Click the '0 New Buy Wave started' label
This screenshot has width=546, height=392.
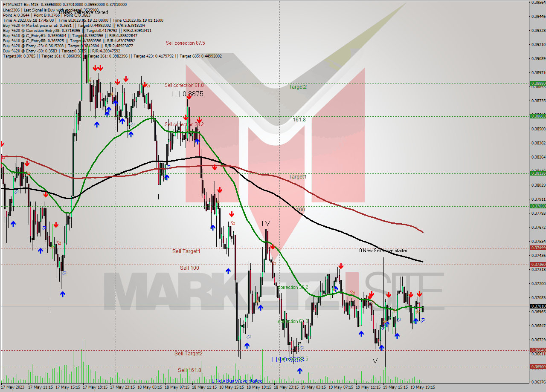[x=237, y=381]
